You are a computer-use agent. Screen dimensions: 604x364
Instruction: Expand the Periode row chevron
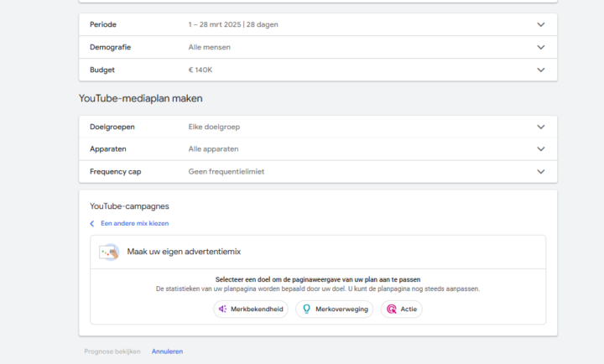541,24
